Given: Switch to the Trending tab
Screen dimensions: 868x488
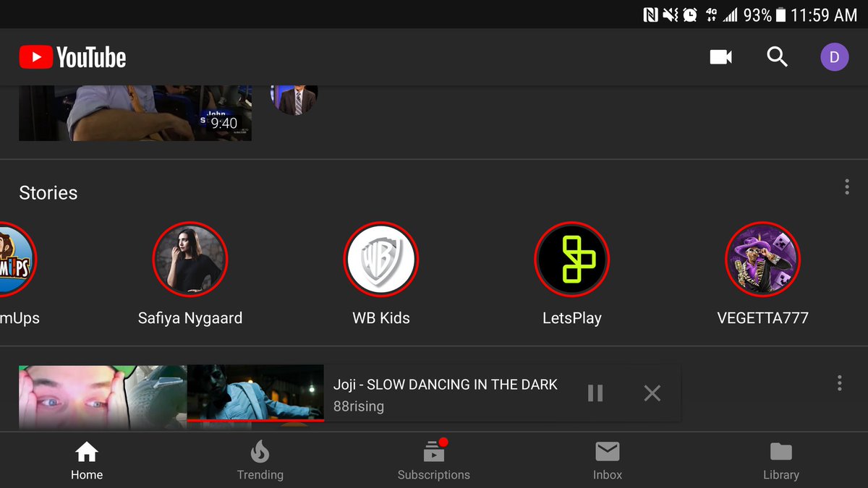Looking at the screenshot, I should point(260,461).
